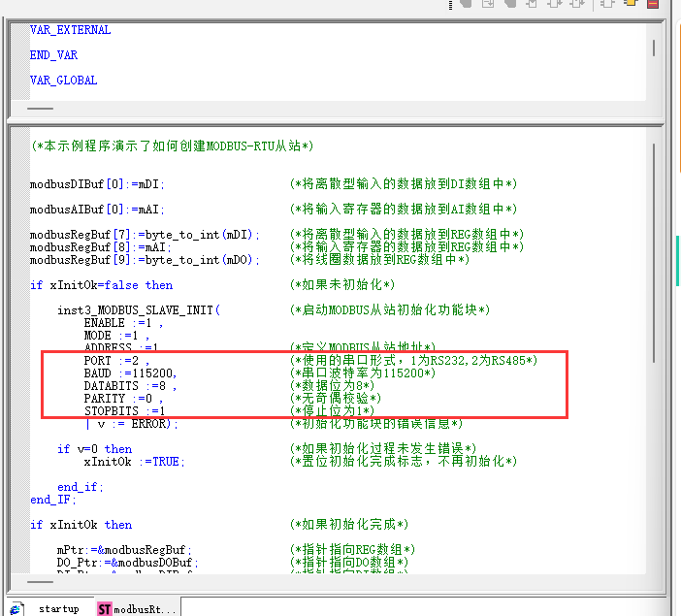Click the inst3_MODBUS_SLAVE_INIT( call
Screen dimensions: 681x616
pos(139,310)
